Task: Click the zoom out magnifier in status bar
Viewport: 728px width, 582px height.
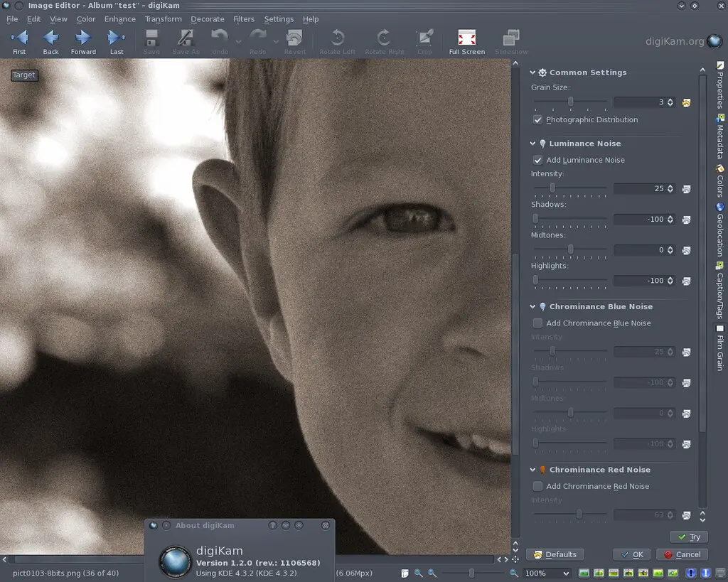Action: pos(432,573)
